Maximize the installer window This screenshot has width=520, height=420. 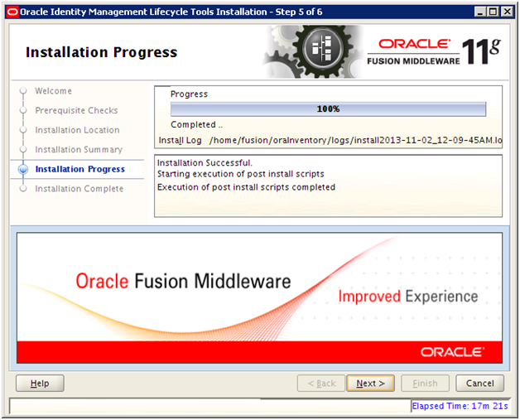tap(493, 12)
